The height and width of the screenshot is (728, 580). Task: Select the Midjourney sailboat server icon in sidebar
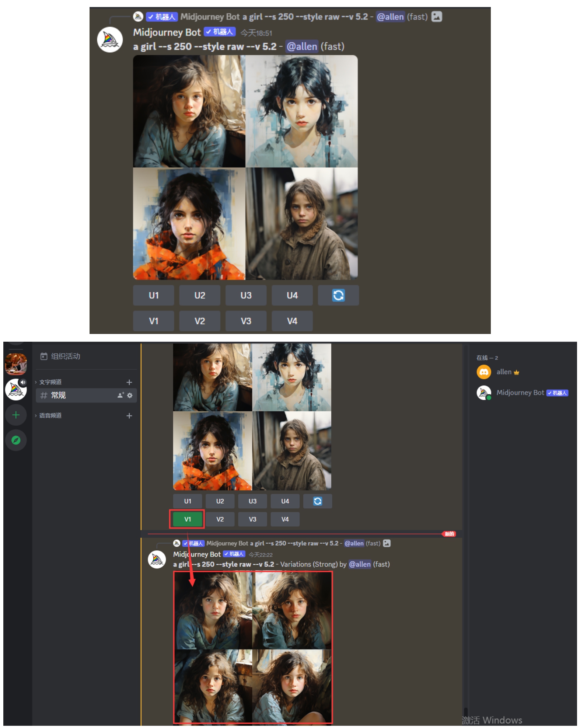pyautogui.click(x=16, y=390)
